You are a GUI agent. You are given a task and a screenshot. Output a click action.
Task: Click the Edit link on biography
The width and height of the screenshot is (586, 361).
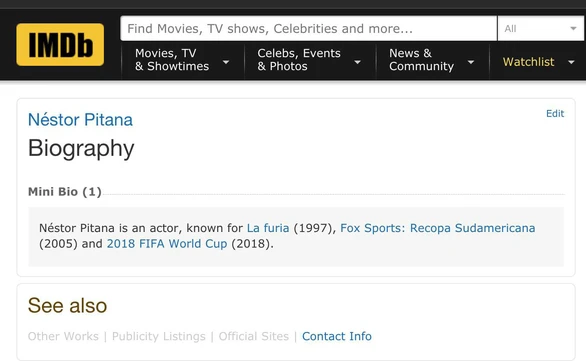555,114
